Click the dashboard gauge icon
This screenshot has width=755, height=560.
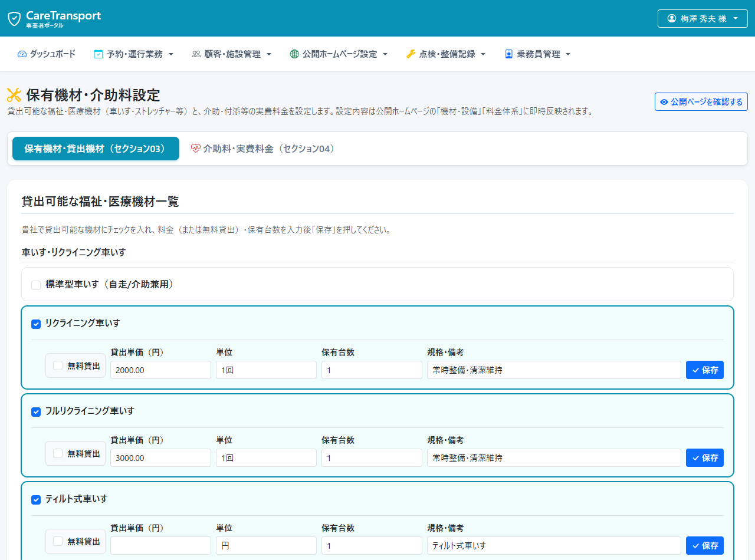click(x=22, y=54)
